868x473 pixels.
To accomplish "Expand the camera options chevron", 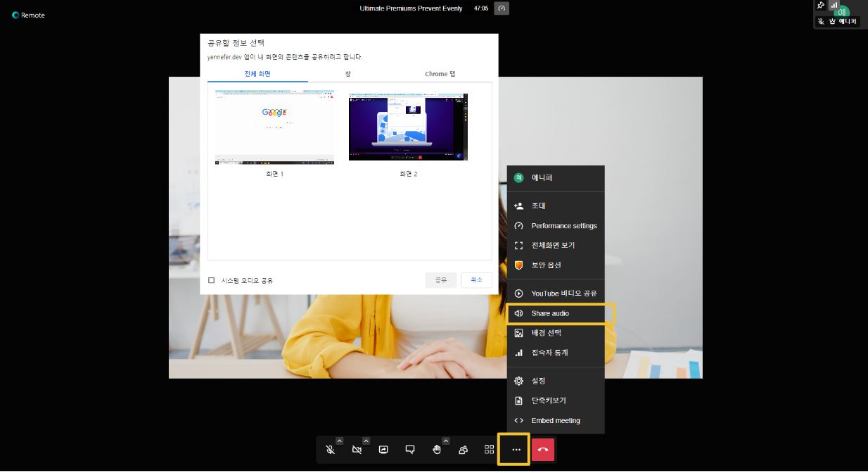I will coord(366,441).
